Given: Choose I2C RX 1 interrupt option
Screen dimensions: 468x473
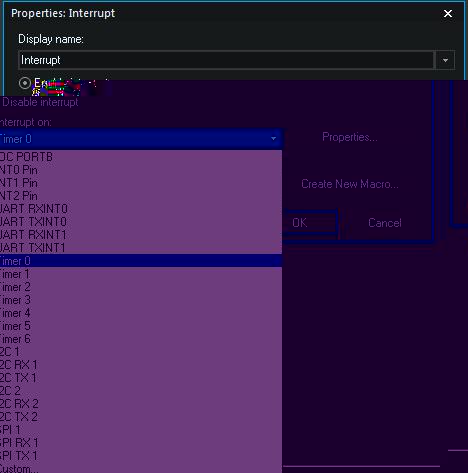Looking at the screenshot, I should coord(141,365).
